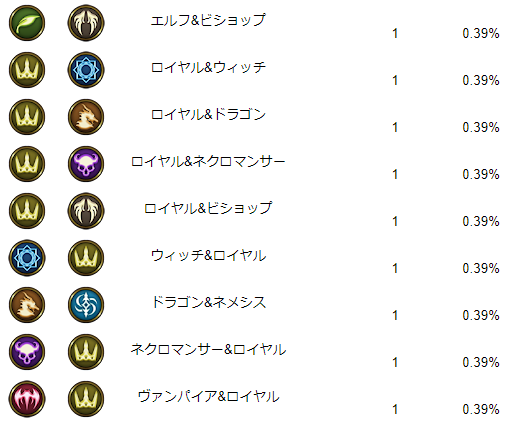Click Bishop wings icon in Elf row
509x429 pixels.
coord(86,23)
